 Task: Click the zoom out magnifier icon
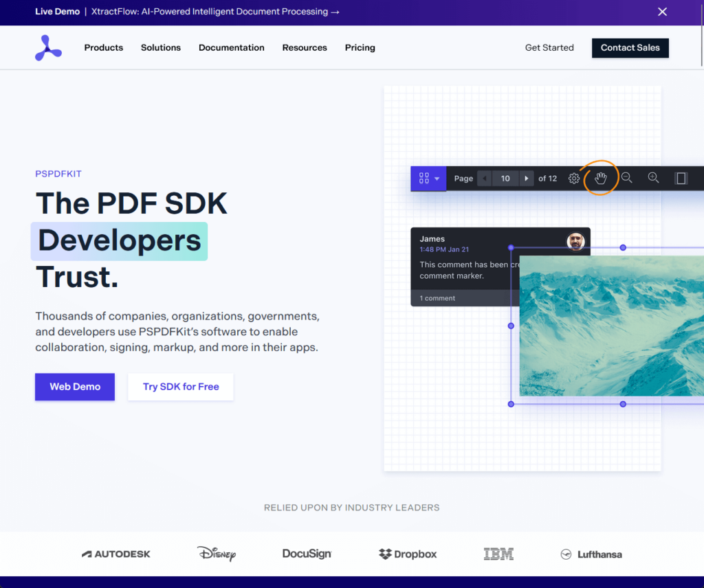627,178
